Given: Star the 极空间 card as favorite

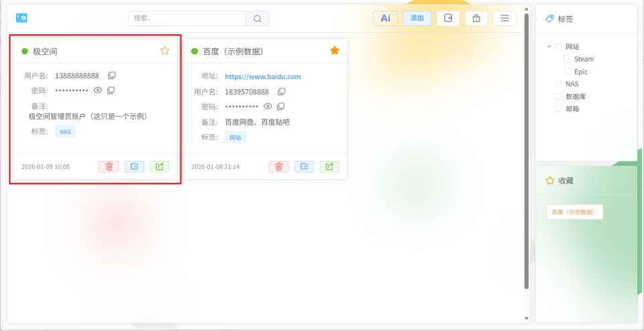Looking at the screenshot, I should pyautogui.click(x=165, y=51).
